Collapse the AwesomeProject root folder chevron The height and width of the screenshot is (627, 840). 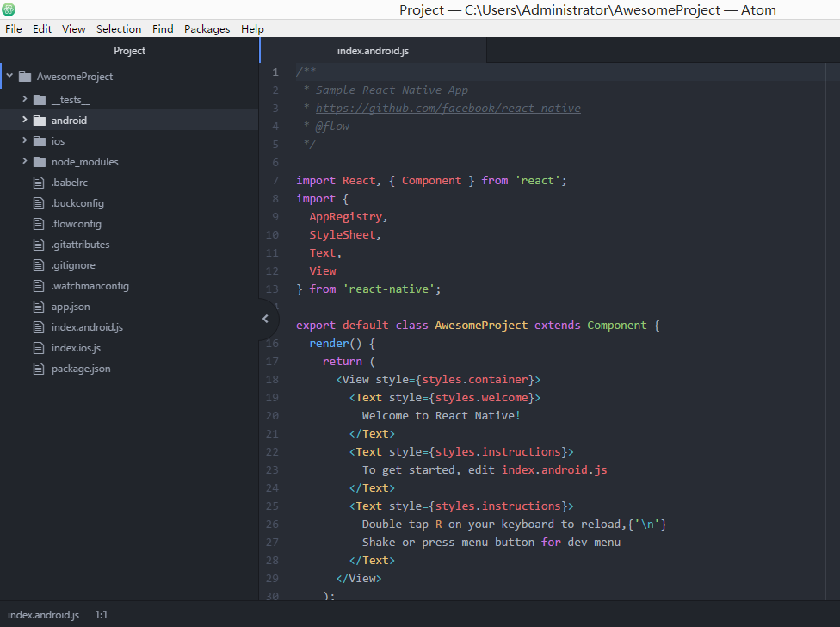coord(9,76)
